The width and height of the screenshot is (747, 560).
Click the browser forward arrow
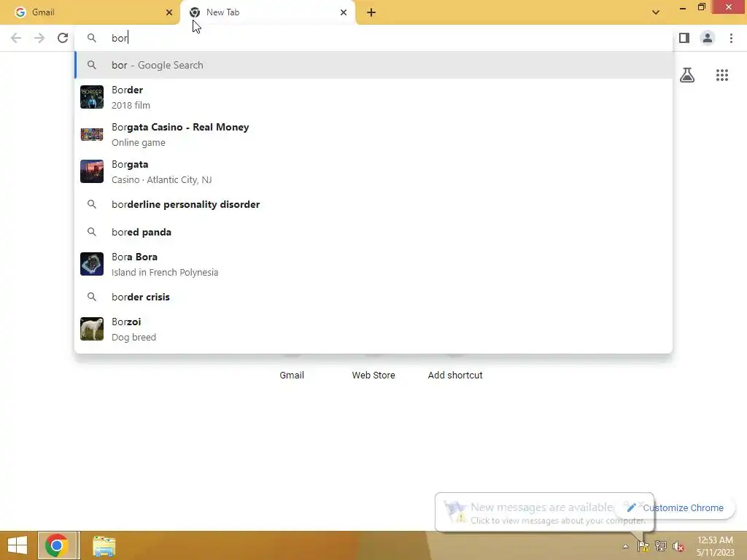click(x=39, y=38)
